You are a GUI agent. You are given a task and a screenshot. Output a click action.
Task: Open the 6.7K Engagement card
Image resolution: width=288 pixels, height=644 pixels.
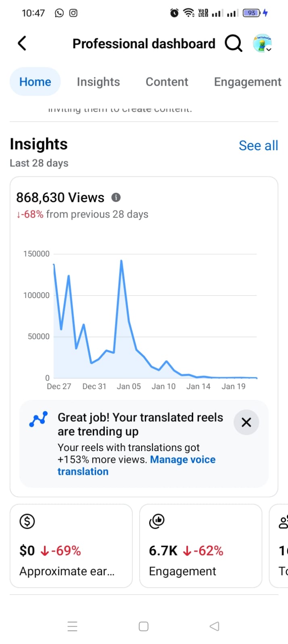(x=200, y=546)
